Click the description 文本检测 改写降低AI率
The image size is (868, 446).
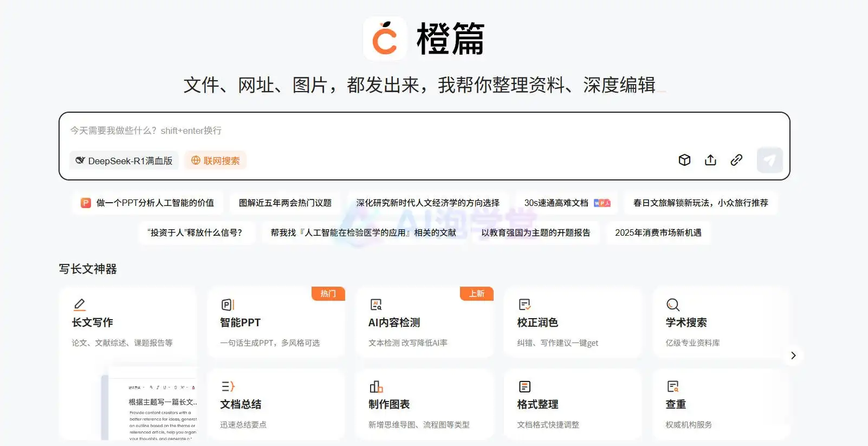pos(408,343)
